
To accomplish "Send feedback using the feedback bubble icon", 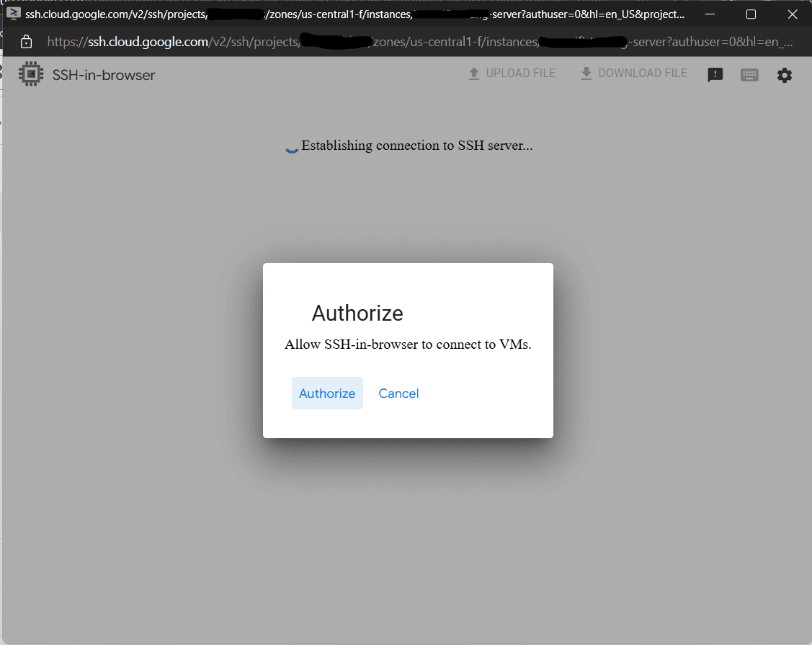I will 715,74.
